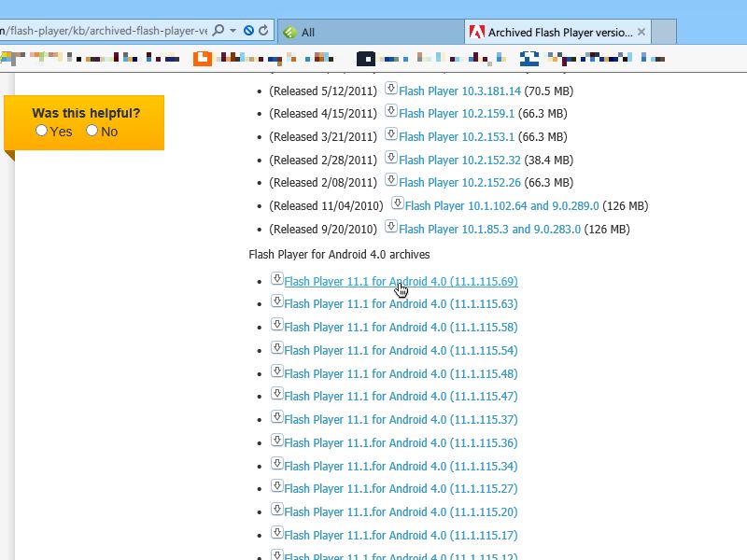The width and height of the screenshot is (747, 560).
Task: Click the orange favorites bar bookmark icon
Action: click(202, 58)
